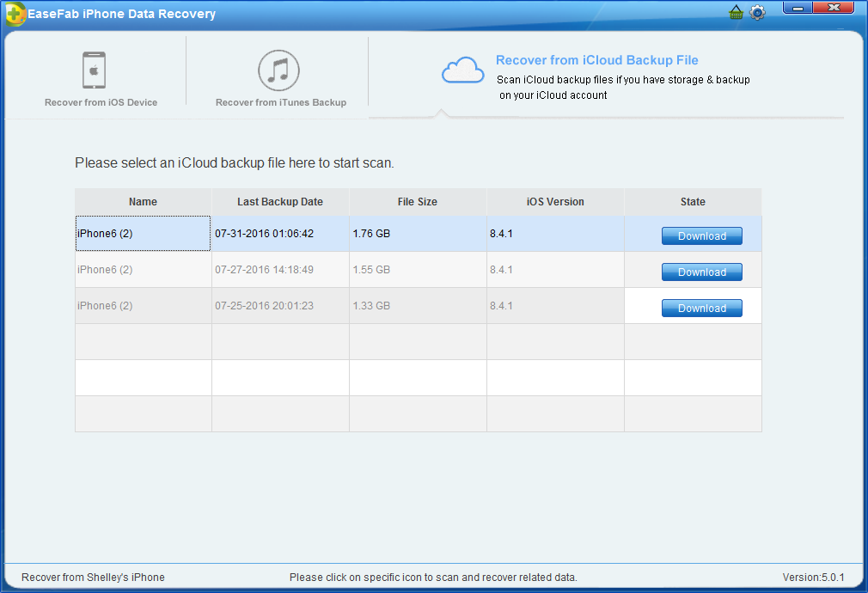Screen dimensions: 868x593
Task: Click the 8.4.1 version in first row
Action: coord(501,234)
